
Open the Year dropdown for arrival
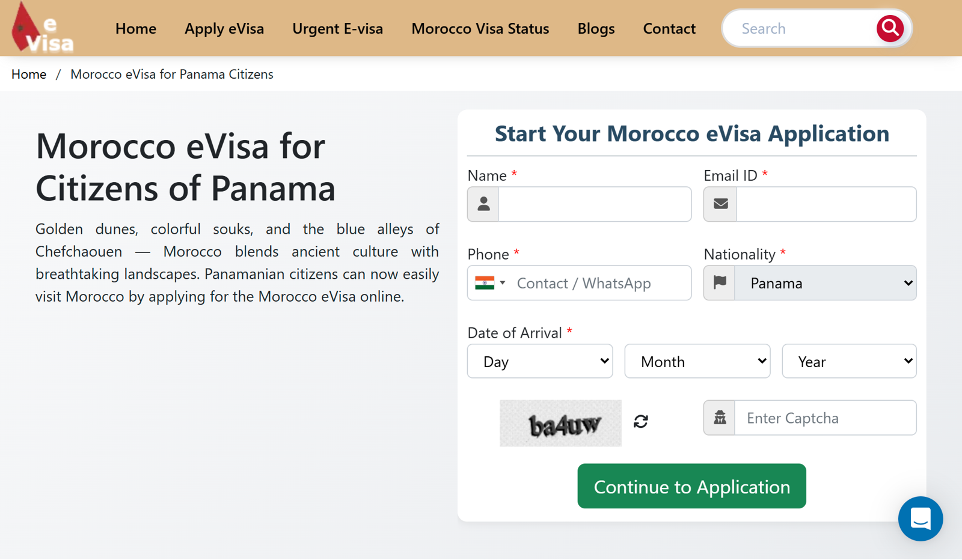click(849, 361)
